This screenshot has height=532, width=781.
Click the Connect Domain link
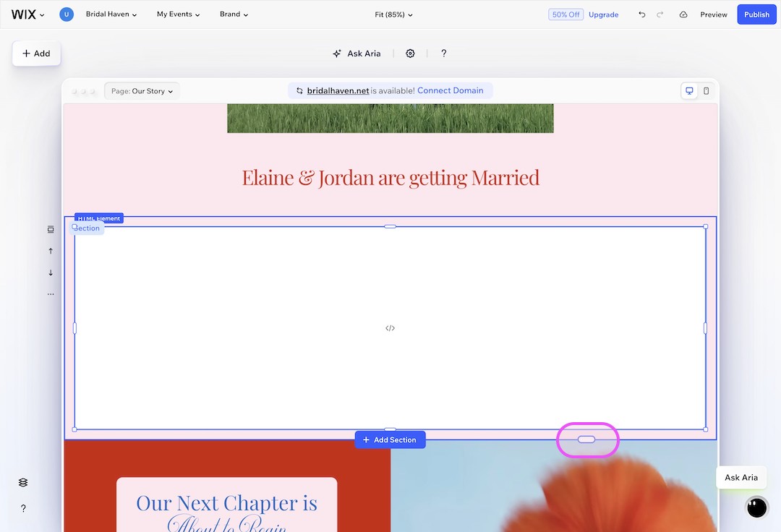pyautogui.click(x=451, y=90)
